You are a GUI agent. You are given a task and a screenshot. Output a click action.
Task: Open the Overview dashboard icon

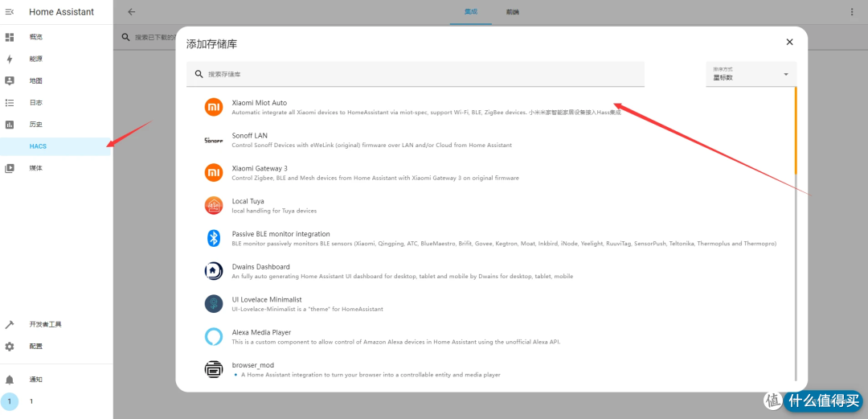pyautogui.click(x=10, y=37)
